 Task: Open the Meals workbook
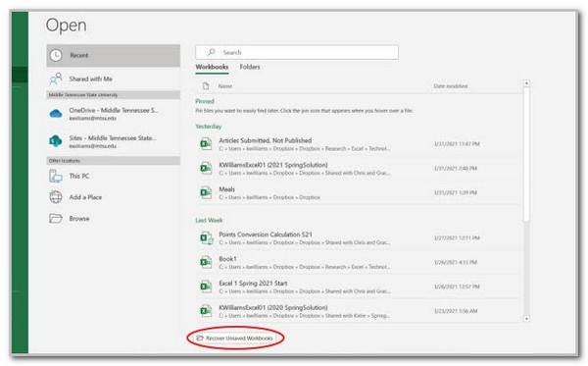click(358, 193)
